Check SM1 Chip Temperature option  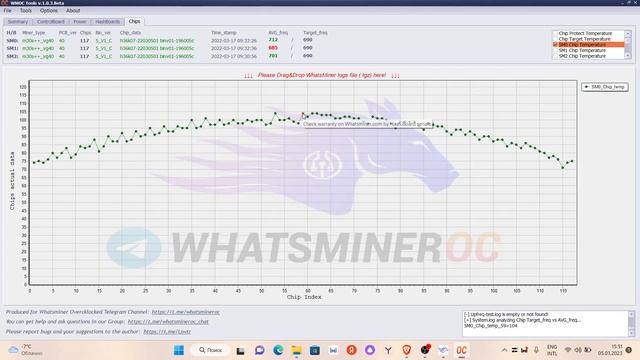(555, 50)
